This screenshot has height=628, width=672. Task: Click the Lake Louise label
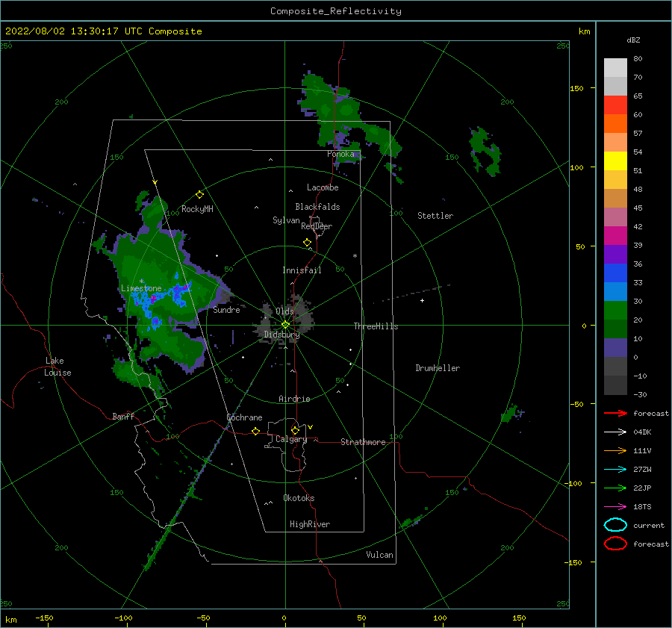click(x=57, y=367)
